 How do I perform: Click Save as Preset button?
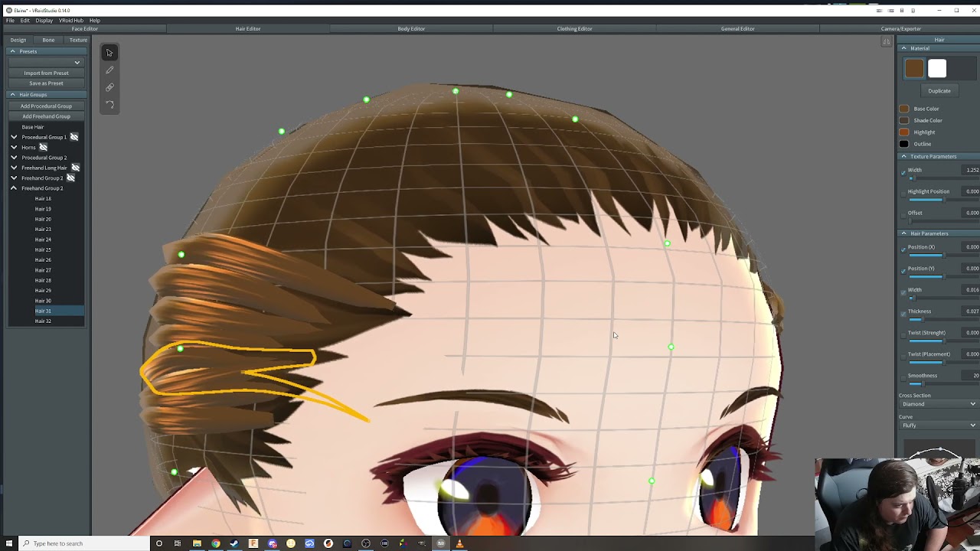tap(46, 83)
